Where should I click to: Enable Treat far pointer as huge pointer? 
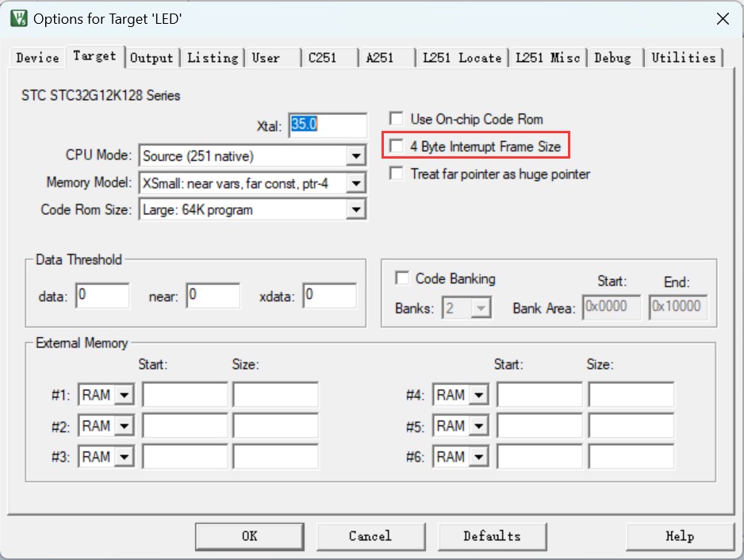point(396,173)
